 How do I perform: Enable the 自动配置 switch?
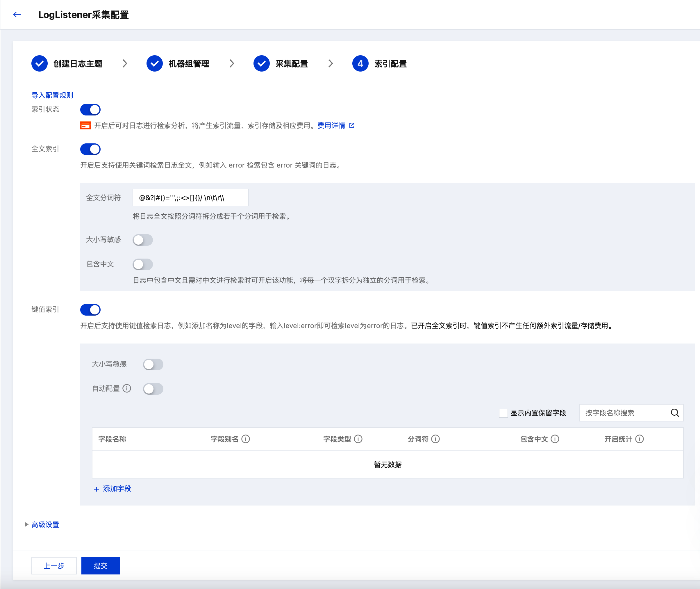click(153, 389)
